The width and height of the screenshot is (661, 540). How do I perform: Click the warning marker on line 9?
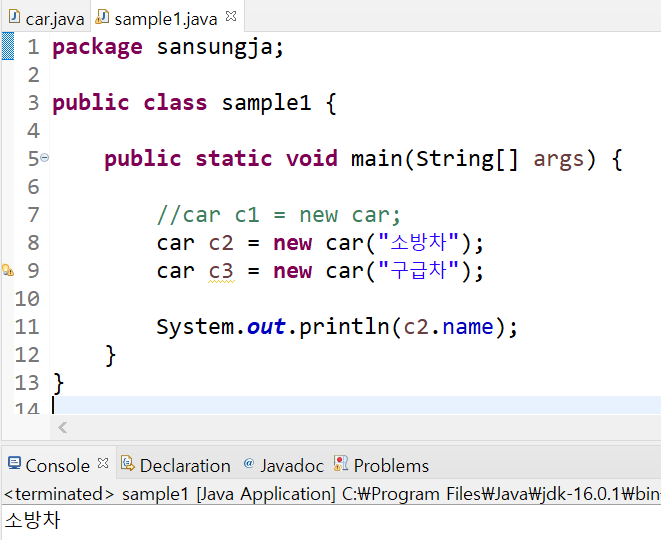8,270
